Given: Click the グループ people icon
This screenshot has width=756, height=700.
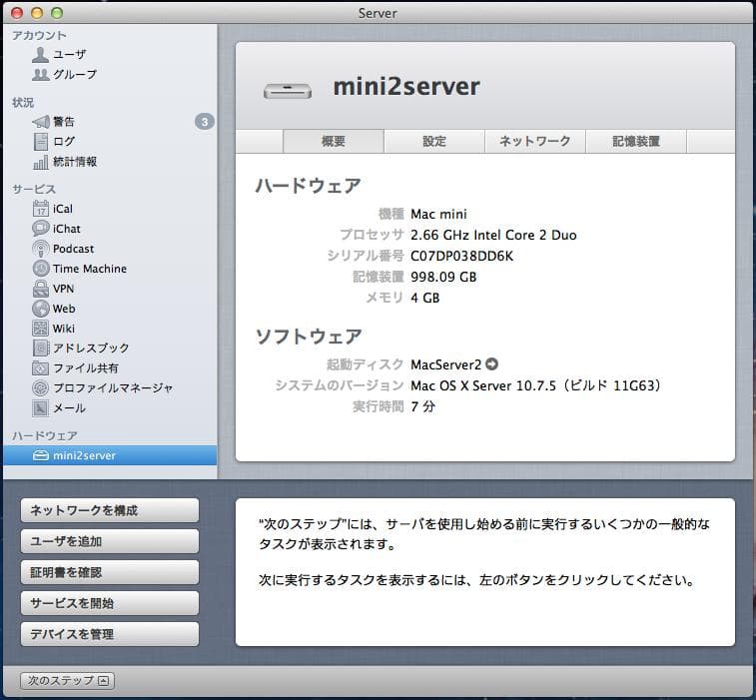Looking at the screenshot, I should [x=41, y=74].
